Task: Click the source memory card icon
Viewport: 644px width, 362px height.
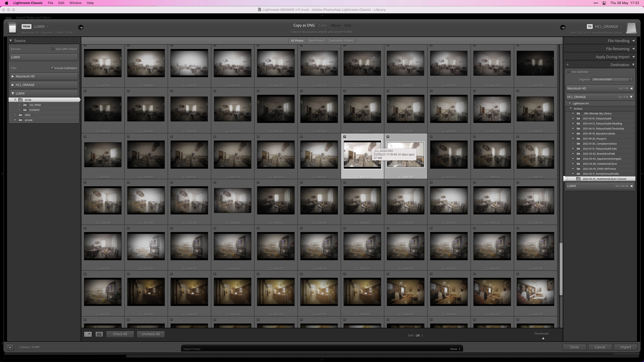Action: click(12, 28)
